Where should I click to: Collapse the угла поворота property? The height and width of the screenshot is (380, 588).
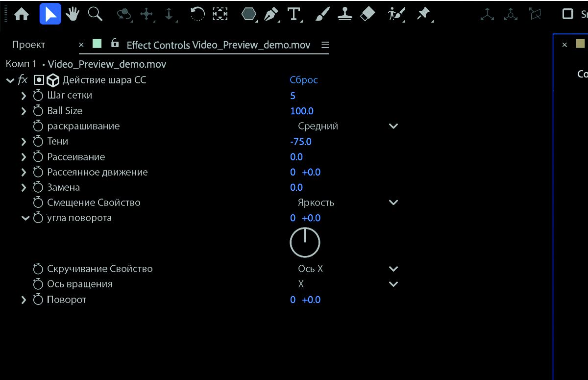point(24,218)
